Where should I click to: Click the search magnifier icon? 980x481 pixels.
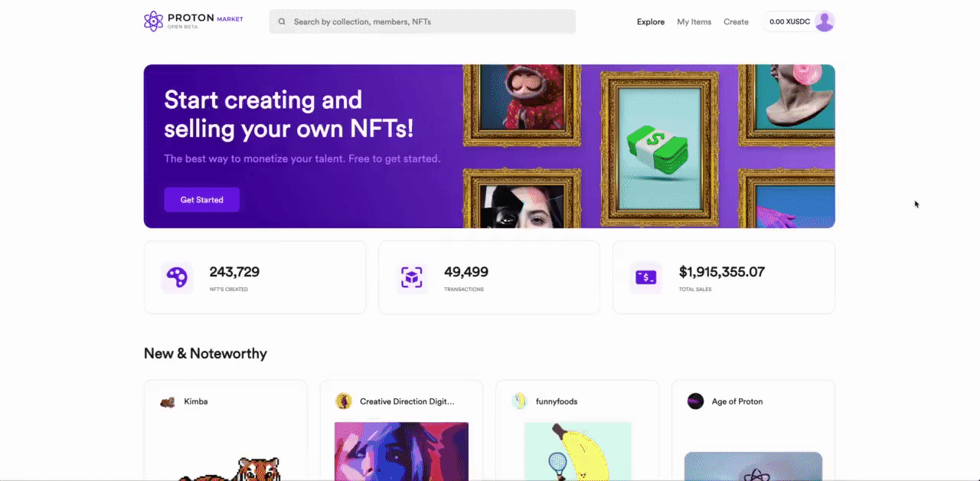[x=282, y=22]
